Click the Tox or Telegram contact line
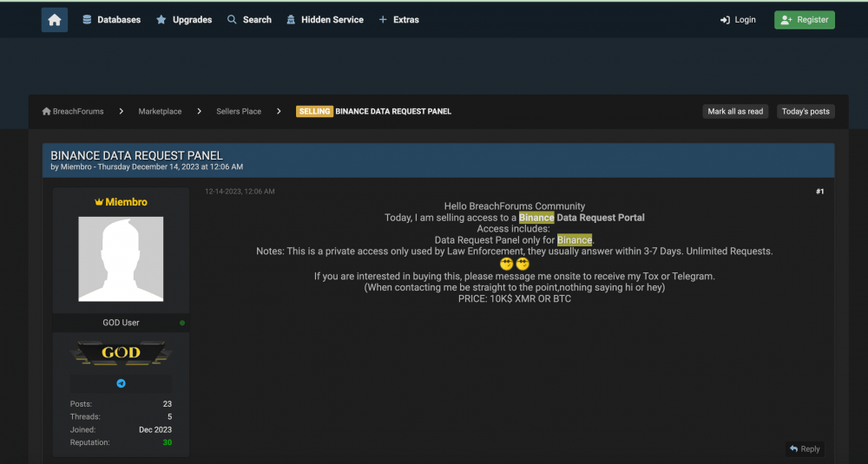This screenshot has height=464, width=868. point(514,276)
